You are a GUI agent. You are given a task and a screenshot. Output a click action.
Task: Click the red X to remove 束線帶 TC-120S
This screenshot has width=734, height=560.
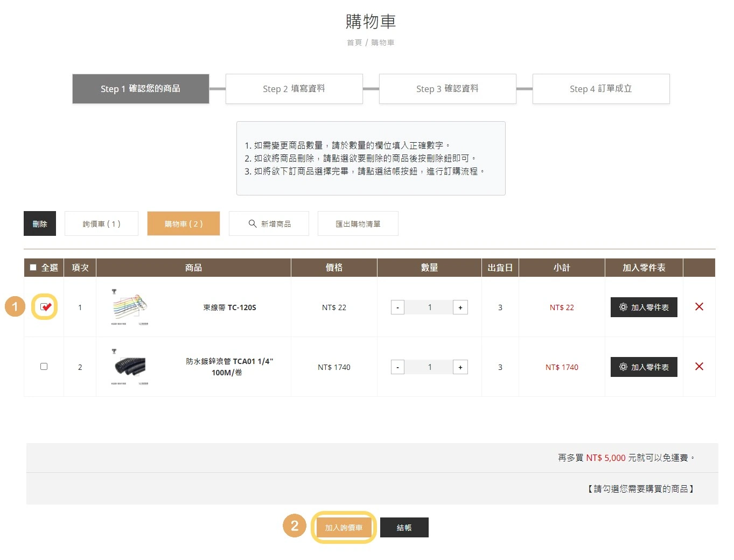(x=699, y=307)
